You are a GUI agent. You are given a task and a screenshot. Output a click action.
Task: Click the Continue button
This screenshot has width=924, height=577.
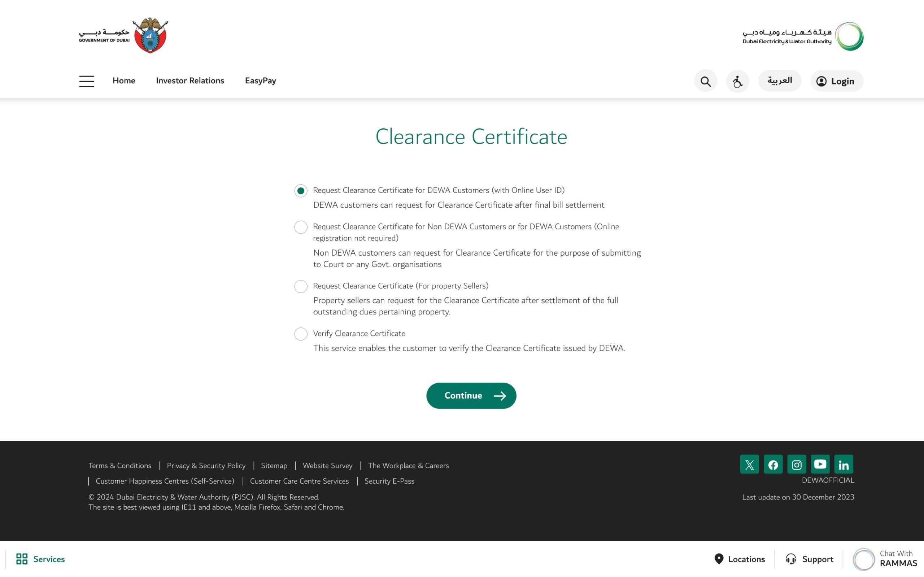(x=471, y=396)
